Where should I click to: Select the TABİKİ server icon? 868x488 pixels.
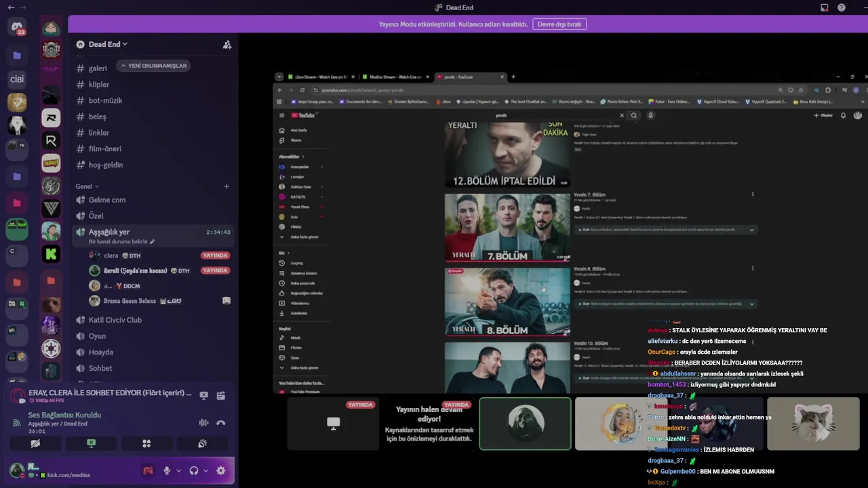(51, 163)
